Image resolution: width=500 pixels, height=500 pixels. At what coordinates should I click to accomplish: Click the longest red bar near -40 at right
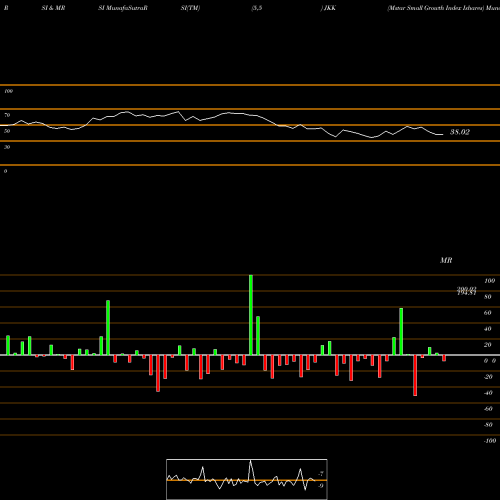tap(415, 375)
